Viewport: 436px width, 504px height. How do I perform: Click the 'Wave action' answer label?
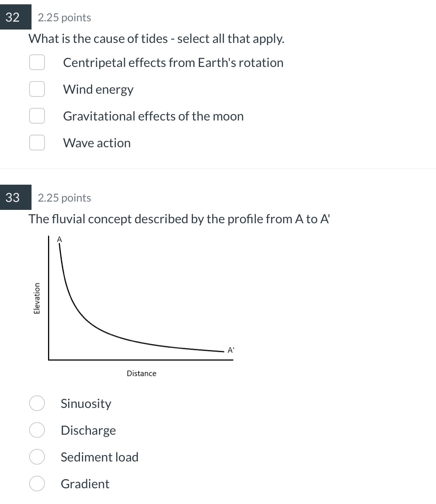97,143
